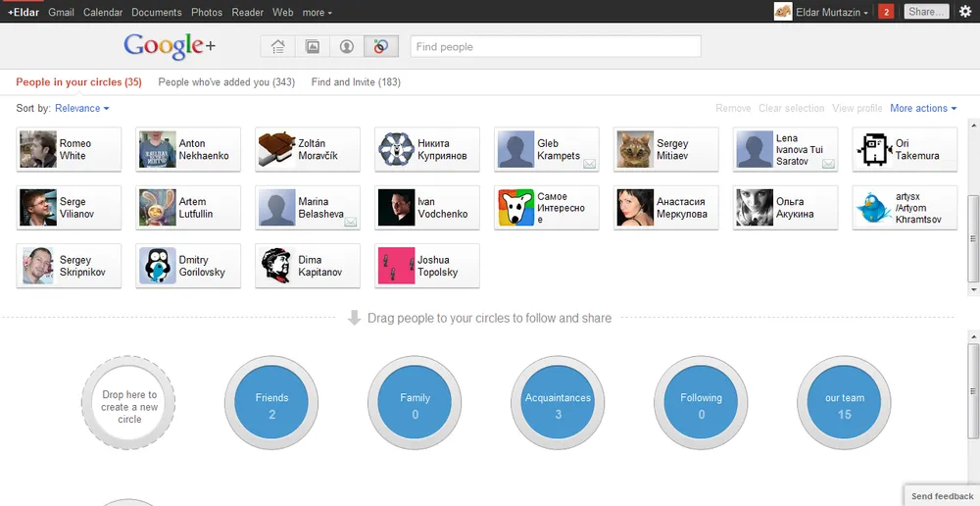The height and width of the screenshot is (506, 980).
Task: Click the Send feedback button
Action: pos(942,496)
